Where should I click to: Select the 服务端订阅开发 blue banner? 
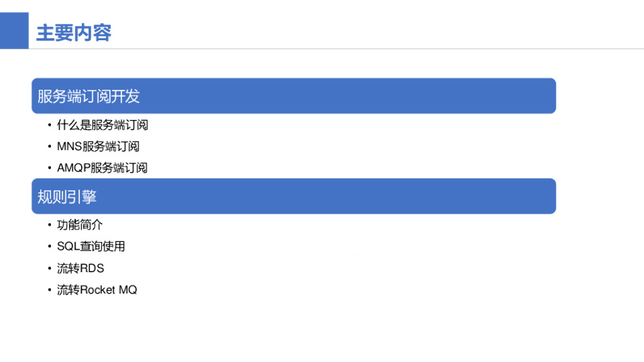[294, 96]
